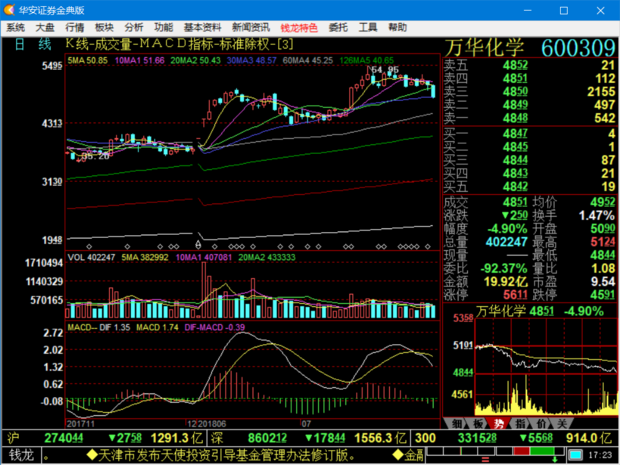The image size is (620, 465).
Task: Open the 分析 menu
Action: point(134,27)
